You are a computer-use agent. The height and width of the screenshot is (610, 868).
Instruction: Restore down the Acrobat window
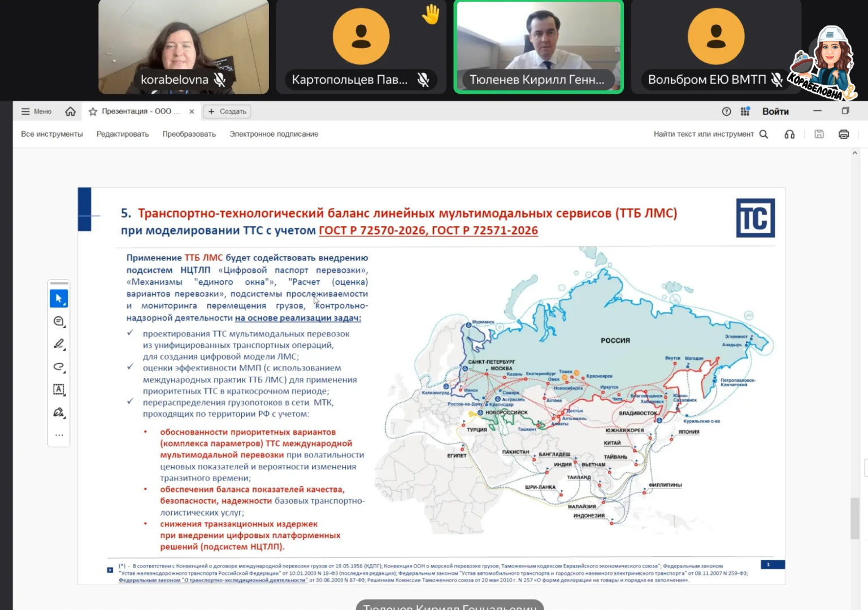(845, 111)
